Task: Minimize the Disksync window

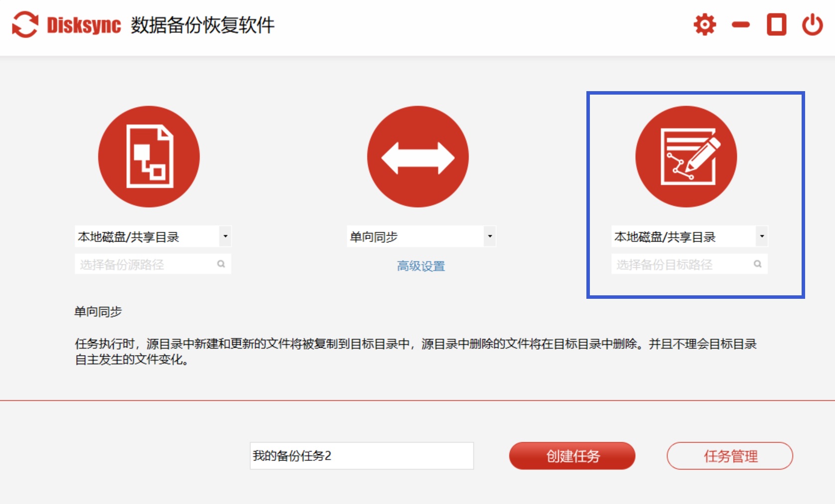Action: click(740, 24)
